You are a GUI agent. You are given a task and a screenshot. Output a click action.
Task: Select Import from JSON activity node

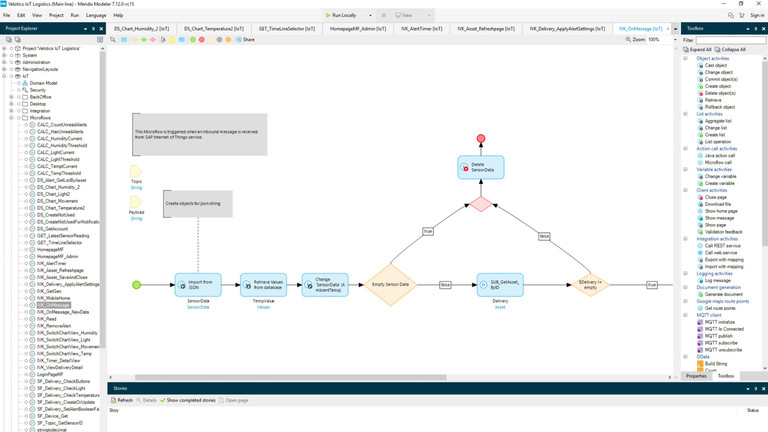click(198, 285)
